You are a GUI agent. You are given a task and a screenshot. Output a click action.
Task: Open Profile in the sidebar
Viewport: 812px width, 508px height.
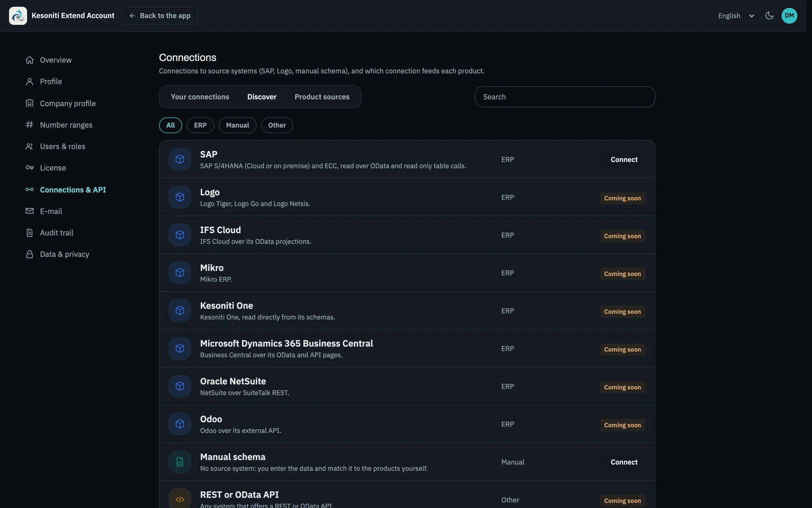51,81
